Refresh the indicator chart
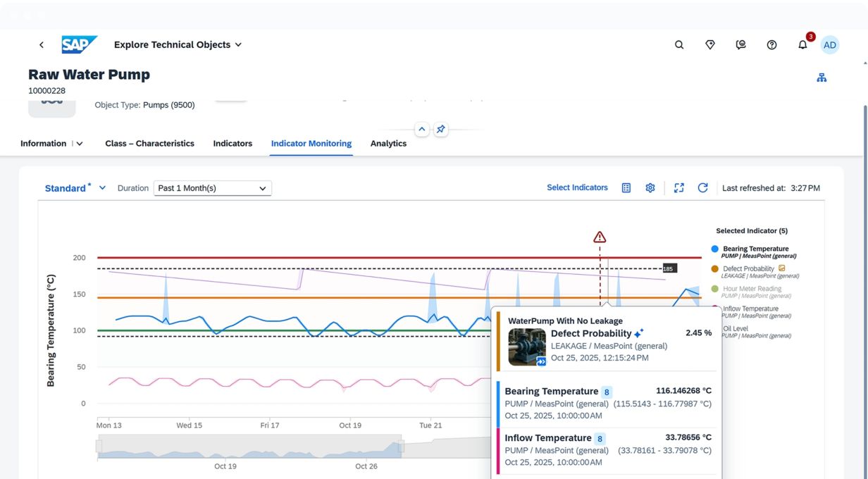Screen dimensions: 868x479 coord(702,188)
